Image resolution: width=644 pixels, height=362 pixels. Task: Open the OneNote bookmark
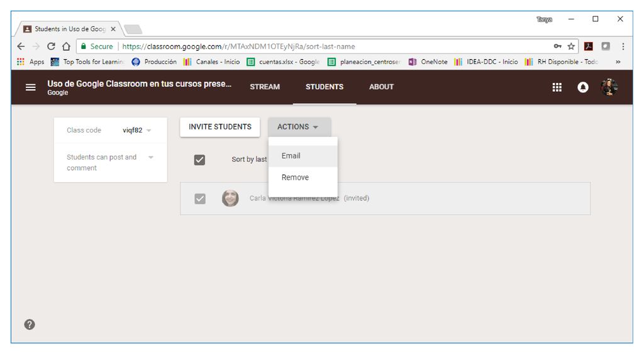coord(428,62)
